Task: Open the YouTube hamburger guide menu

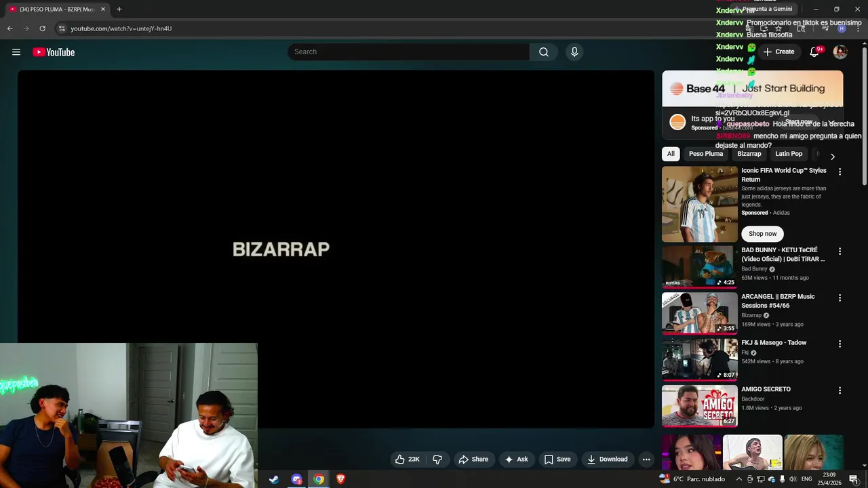Action: 16,52
